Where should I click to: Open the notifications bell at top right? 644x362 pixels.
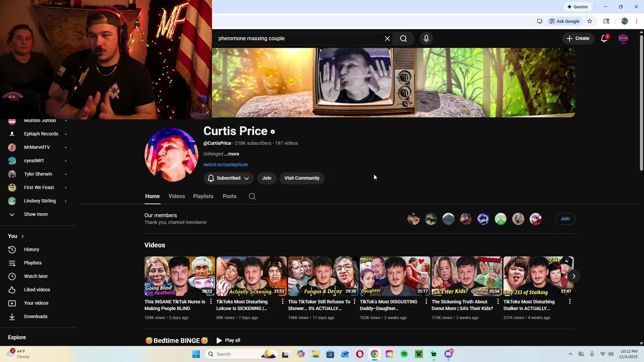click(x=605, y=38)
